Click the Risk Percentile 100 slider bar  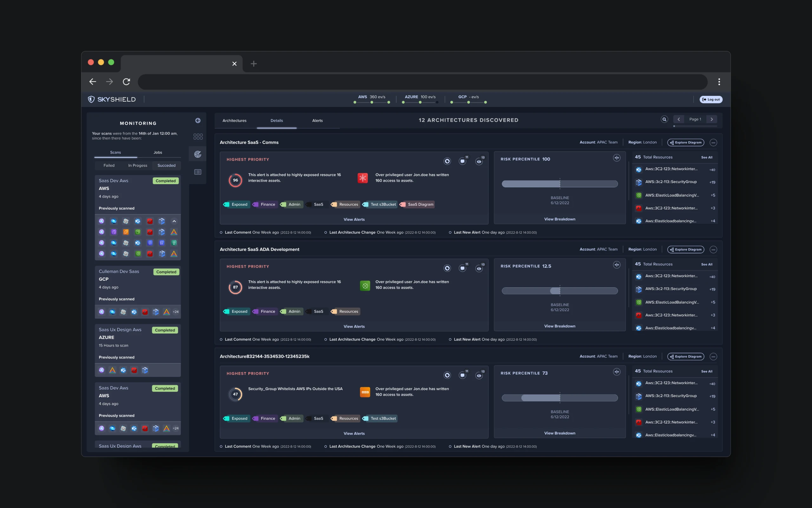pos(560,184)
